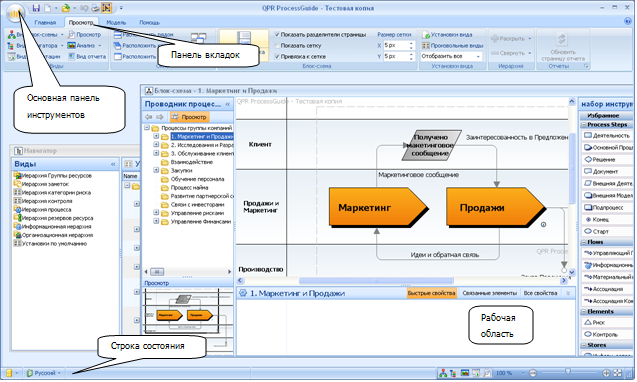Switch to the Главная ribbon tab
The image size is (637, 382).
[x=45, y=23]
